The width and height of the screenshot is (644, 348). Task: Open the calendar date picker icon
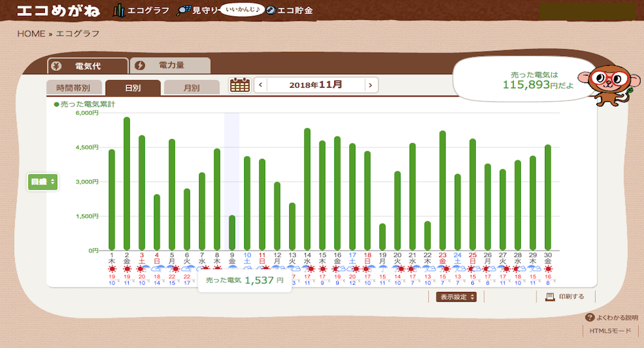240,85
